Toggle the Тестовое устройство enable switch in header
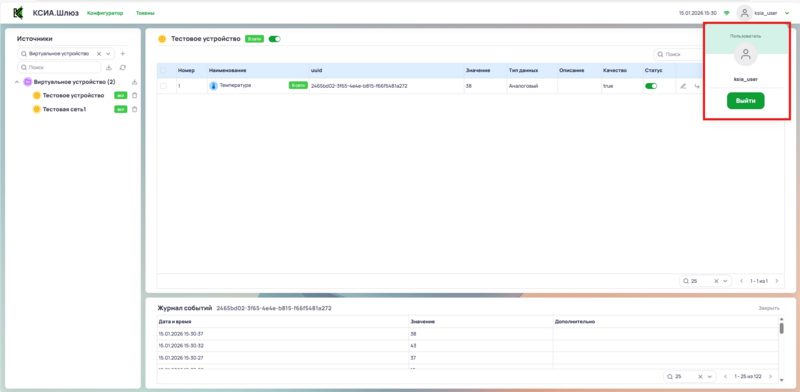 pos(274,39)
